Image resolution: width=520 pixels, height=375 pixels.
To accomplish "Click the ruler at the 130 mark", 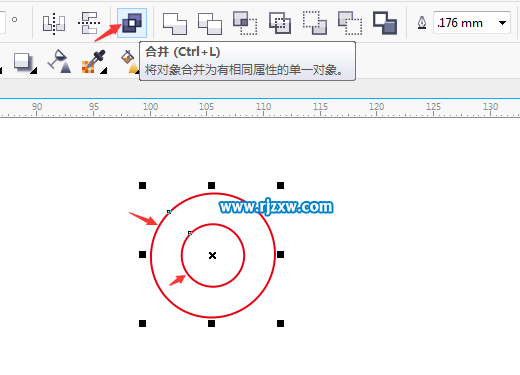I will (490, 107).
